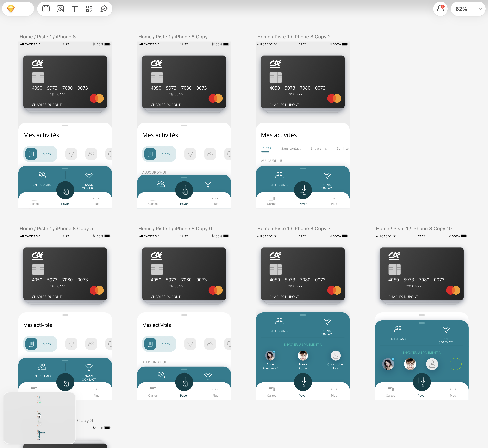Click Toutes filter chip in iPhone 8 Copy 5

pyautogui.click(x=40, y=344)
